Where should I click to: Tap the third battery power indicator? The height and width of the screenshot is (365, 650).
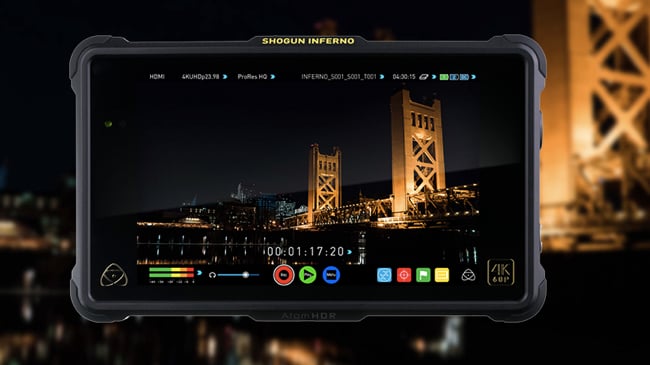pyautogui.click(x=465, y=77)
